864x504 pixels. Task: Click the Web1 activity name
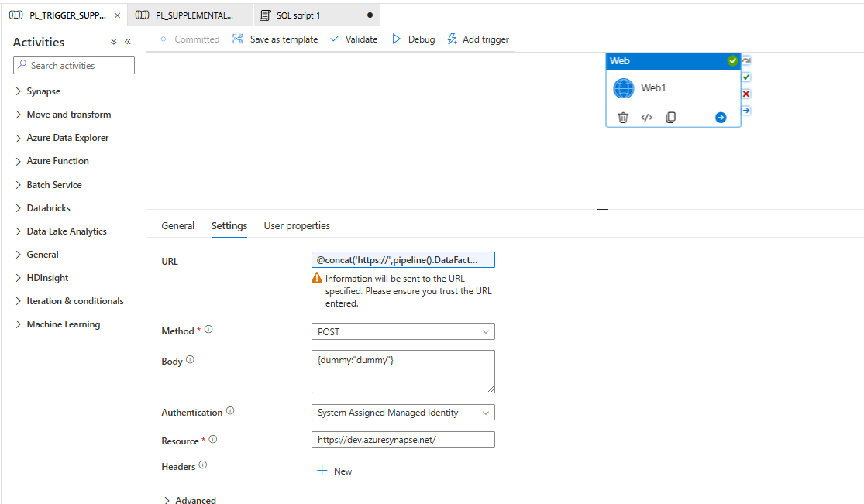click(653, 88)
